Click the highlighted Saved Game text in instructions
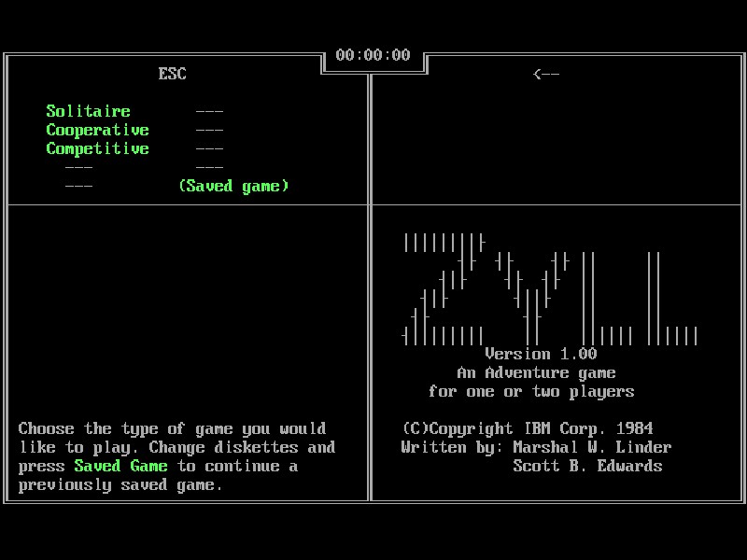The height and width of the screenshot is (560, 747). (120, 466)
